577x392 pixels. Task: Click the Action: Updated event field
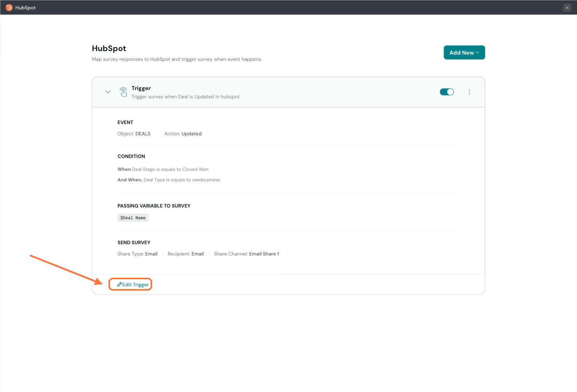183,134
